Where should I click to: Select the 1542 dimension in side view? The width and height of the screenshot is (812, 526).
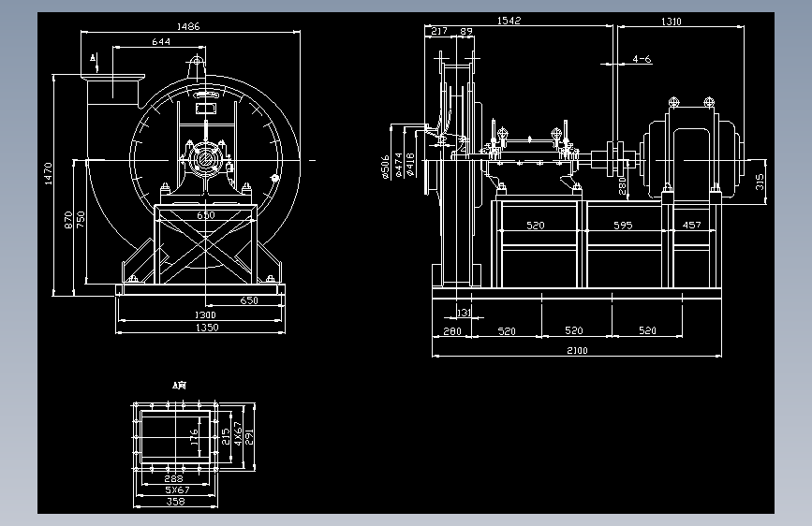click(x=509, y=21)
